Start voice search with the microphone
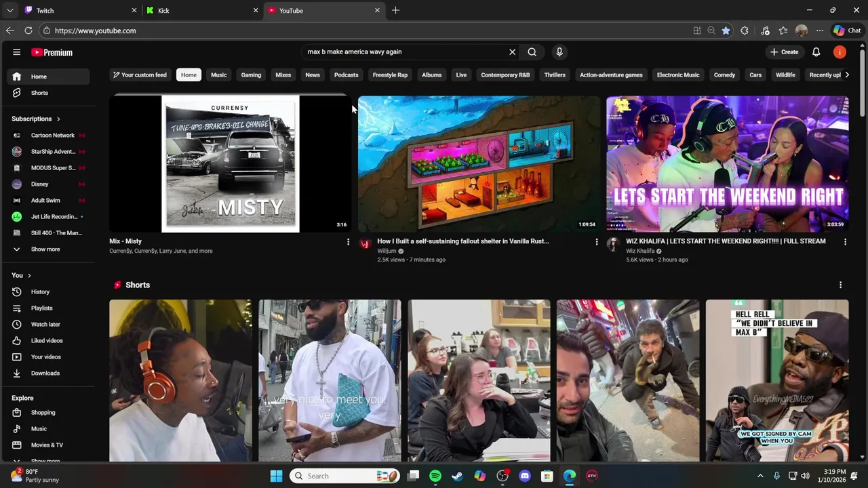The image size is (868, 488). pos(559,52)
